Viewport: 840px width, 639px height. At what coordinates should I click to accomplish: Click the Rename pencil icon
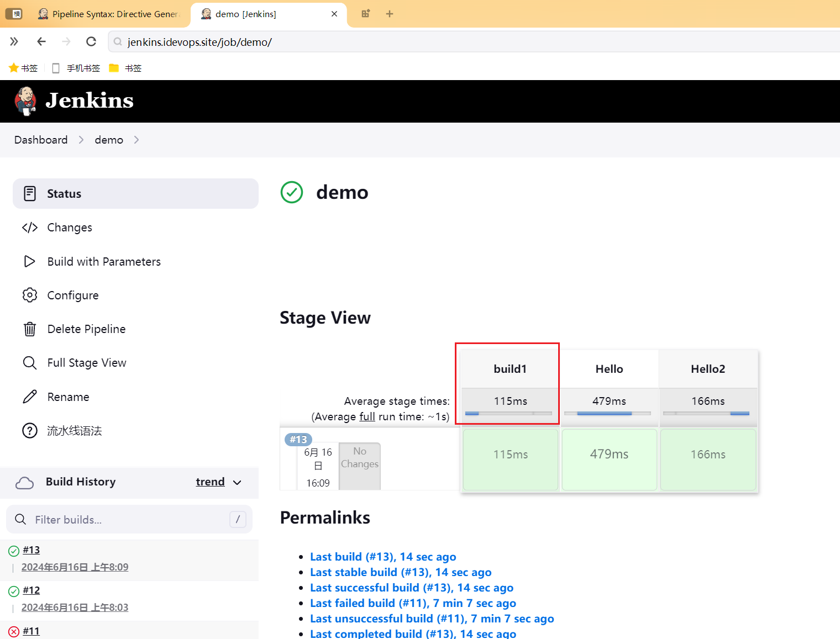coord(30,397)
